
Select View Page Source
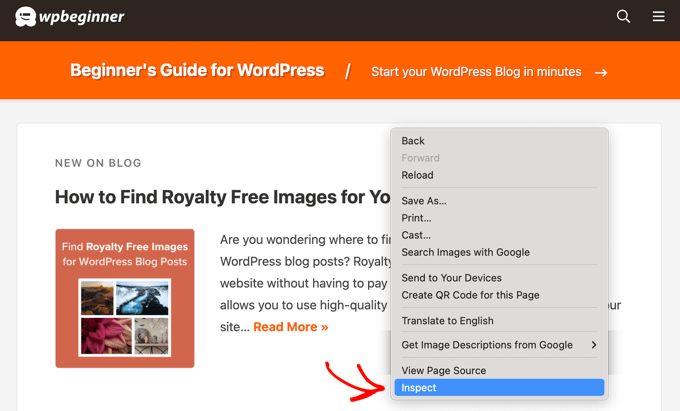499,371
